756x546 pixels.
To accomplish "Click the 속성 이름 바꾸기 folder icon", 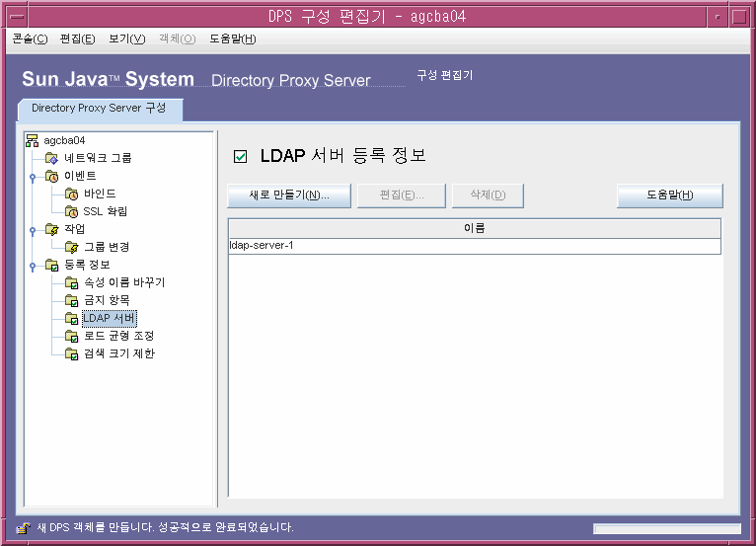I will click(x=71, y=282).
